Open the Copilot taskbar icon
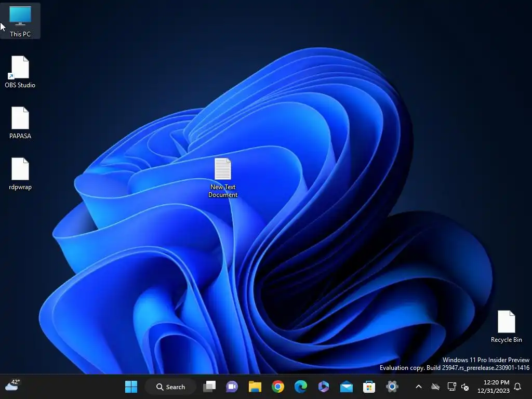 323,387
